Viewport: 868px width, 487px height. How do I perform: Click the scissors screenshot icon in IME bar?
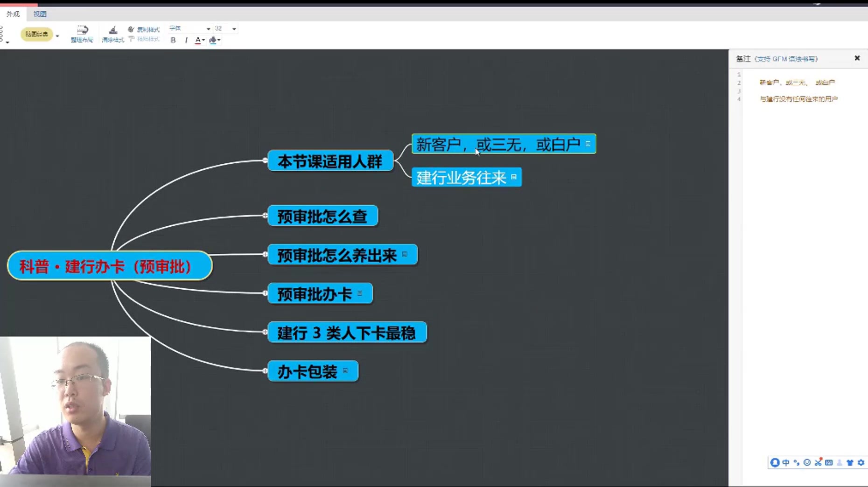pyautogui.click(x=818, y=462)
